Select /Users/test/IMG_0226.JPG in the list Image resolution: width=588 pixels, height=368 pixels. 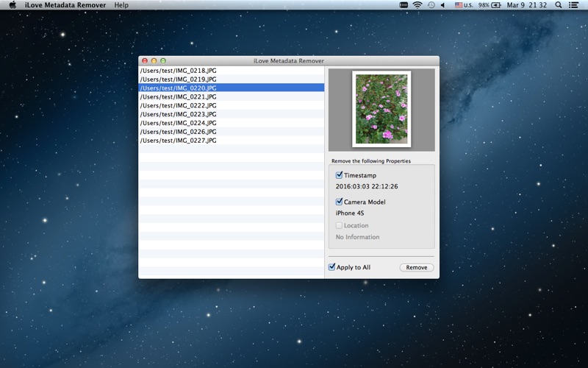232,132
